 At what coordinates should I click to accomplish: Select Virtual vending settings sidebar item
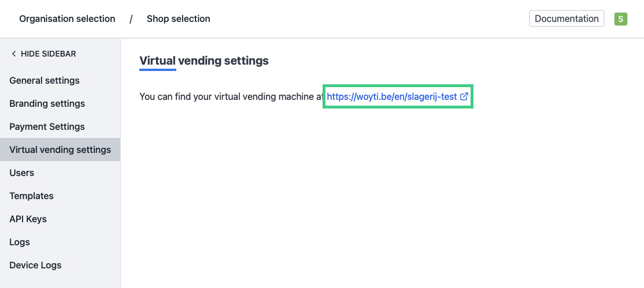[x=60, y=149]
